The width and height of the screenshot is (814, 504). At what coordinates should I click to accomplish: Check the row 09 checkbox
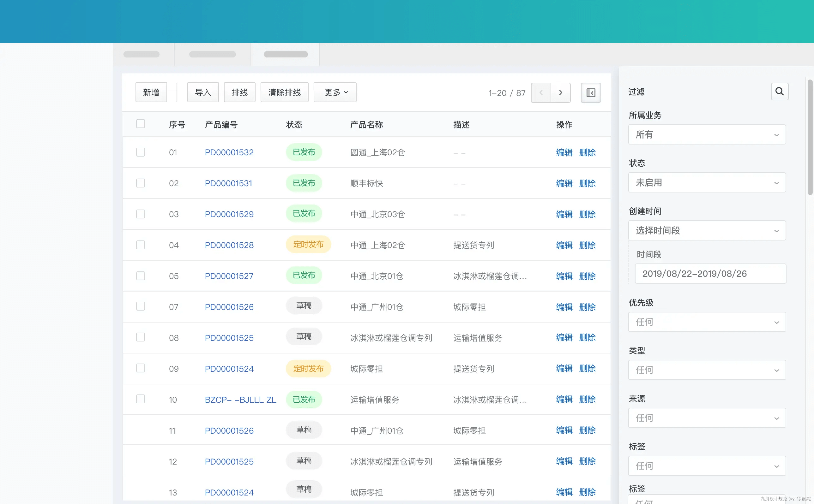point(141,368)
